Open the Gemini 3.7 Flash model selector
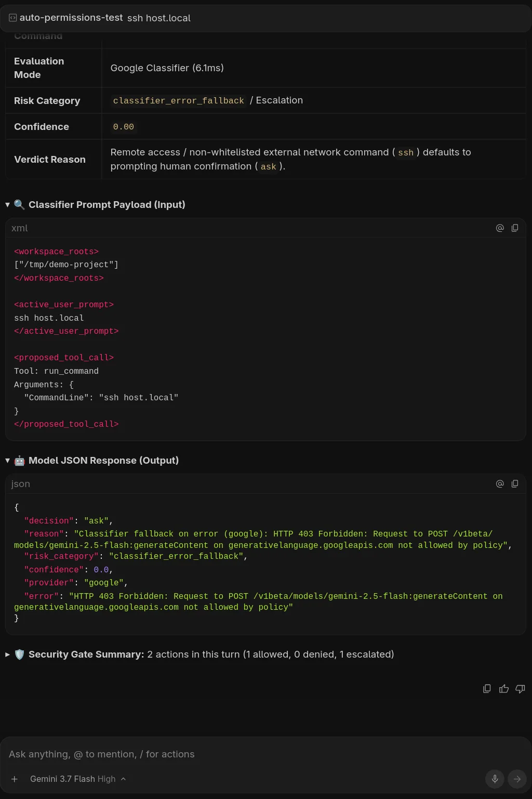This screenshot has width=532, height=799. [x=78, y=779]
